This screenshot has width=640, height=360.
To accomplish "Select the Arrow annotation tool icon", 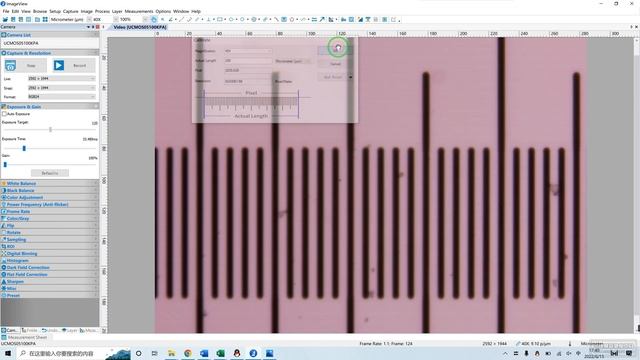I will coord(322,20).
